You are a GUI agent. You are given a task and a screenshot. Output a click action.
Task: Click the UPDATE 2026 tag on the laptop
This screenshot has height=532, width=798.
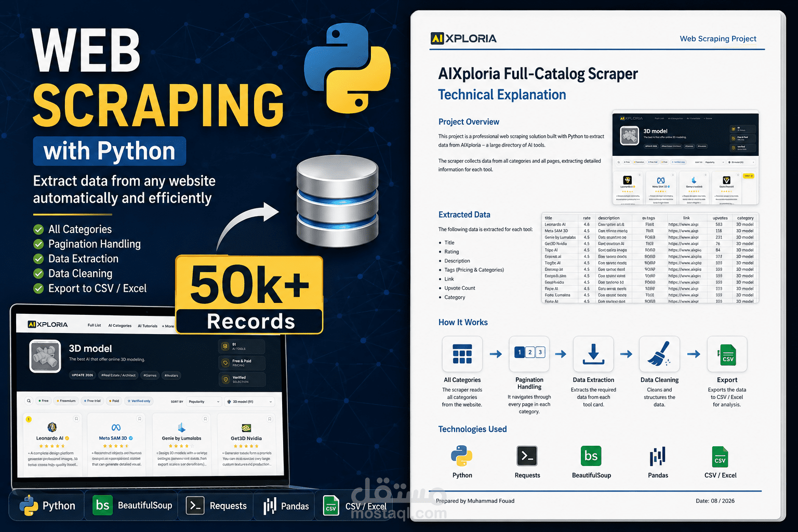pyautogui.click(x=82, y=375)
